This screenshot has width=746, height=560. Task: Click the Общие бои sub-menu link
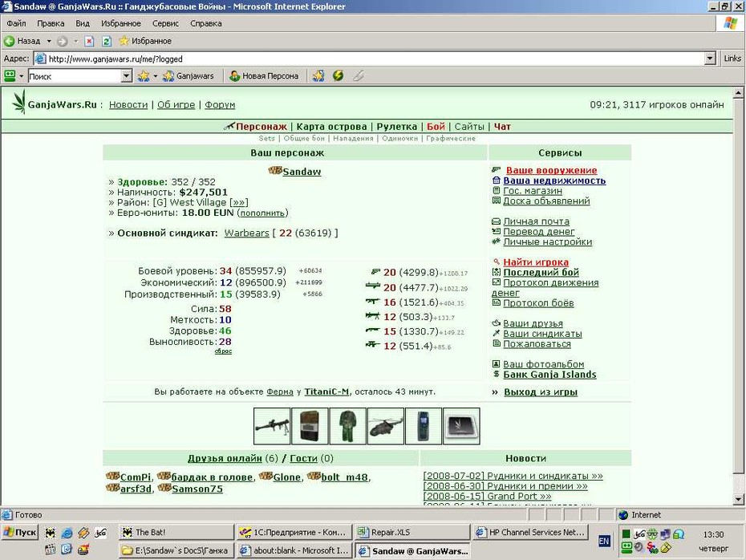click(x=304, y=139)
